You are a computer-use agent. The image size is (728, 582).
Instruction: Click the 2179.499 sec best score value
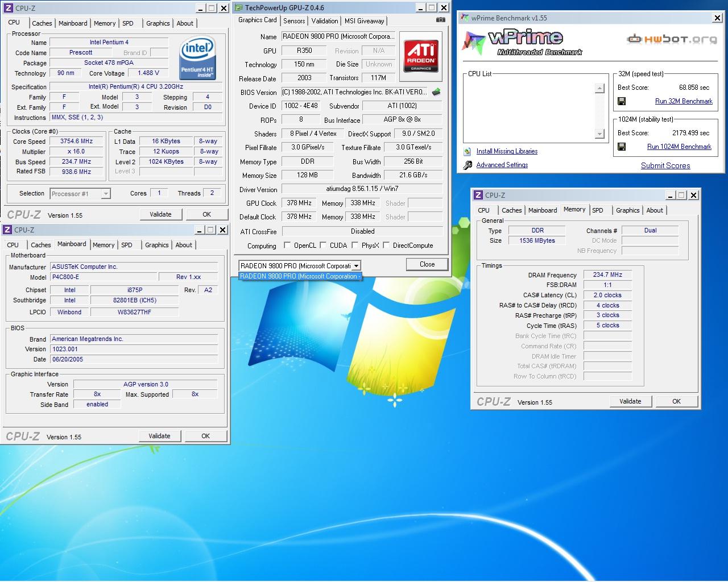pos(690,133)
